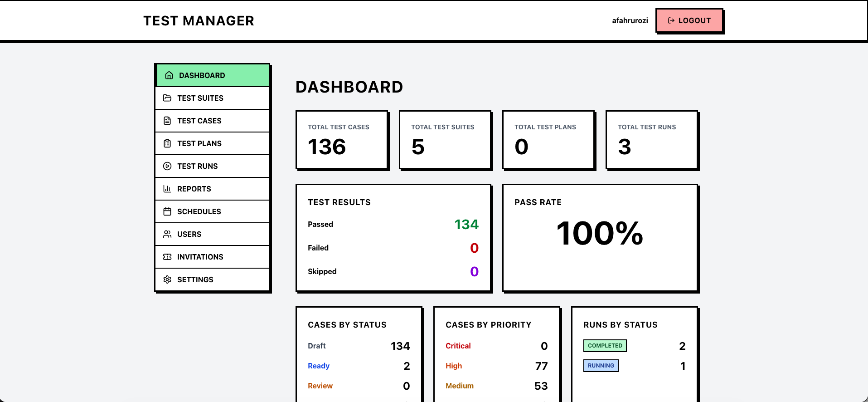The height and width of the screenshot is (402, 868).
Task: Click the afahrurozi username
Action: pyautogui.click(x=630, y=20)
